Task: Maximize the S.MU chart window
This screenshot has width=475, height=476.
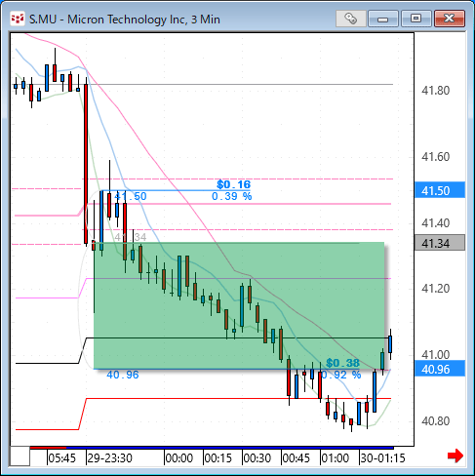Action: [416, 19]
